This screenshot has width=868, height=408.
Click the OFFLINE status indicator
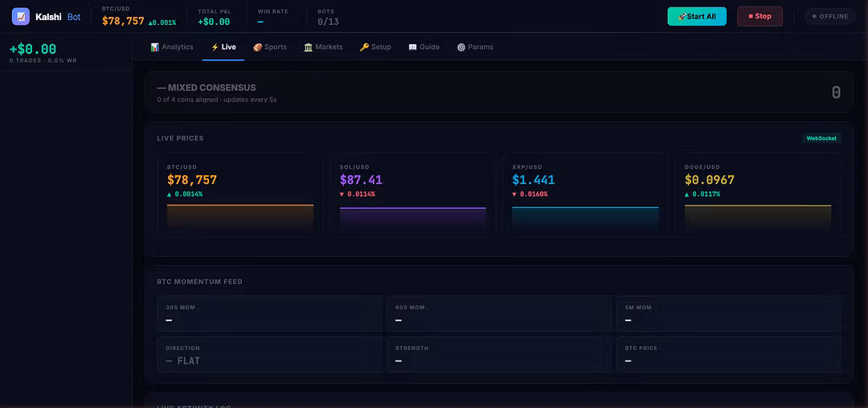(x=830, y=16)
